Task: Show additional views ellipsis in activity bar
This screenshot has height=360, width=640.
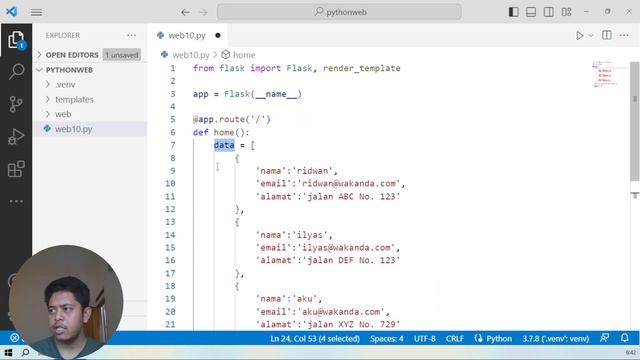Action: [x=16, y=201]
